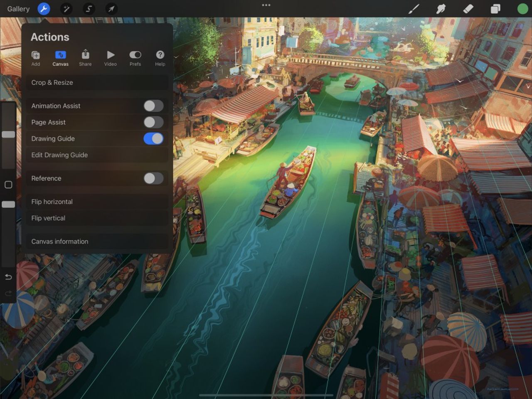Open the active color swatch
The image size is (532, 399).
pyautogui.click(x=522, y=8)
